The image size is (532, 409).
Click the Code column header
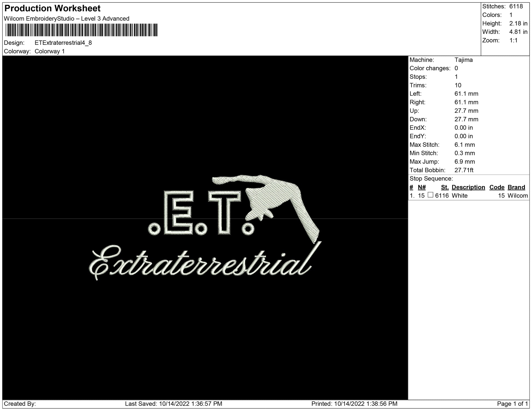(x=496, y=187)
